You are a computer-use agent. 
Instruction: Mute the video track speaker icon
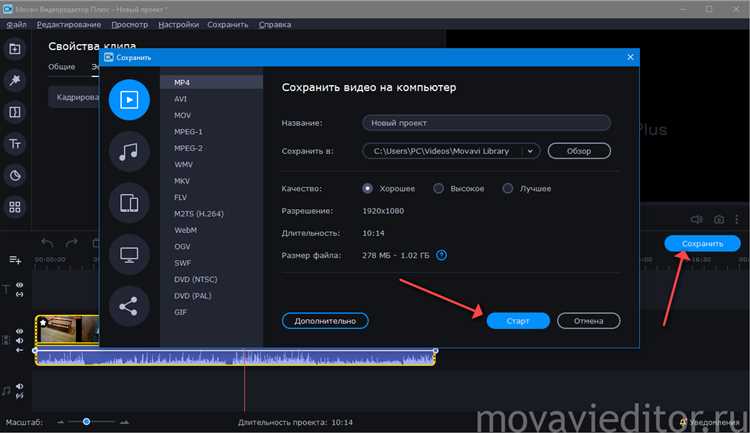coord(20,341)
